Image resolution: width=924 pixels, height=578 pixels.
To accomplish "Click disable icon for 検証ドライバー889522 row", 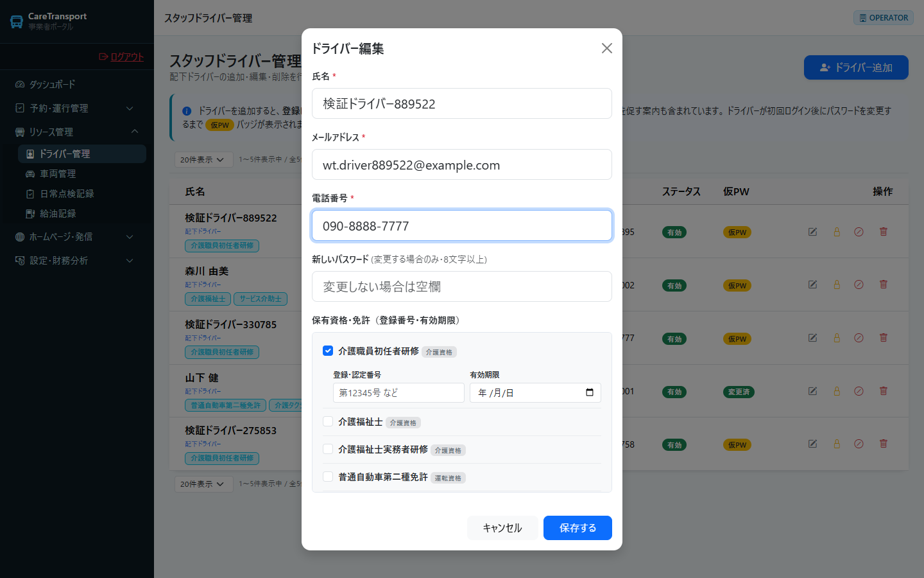I will [x=859, y=232].
